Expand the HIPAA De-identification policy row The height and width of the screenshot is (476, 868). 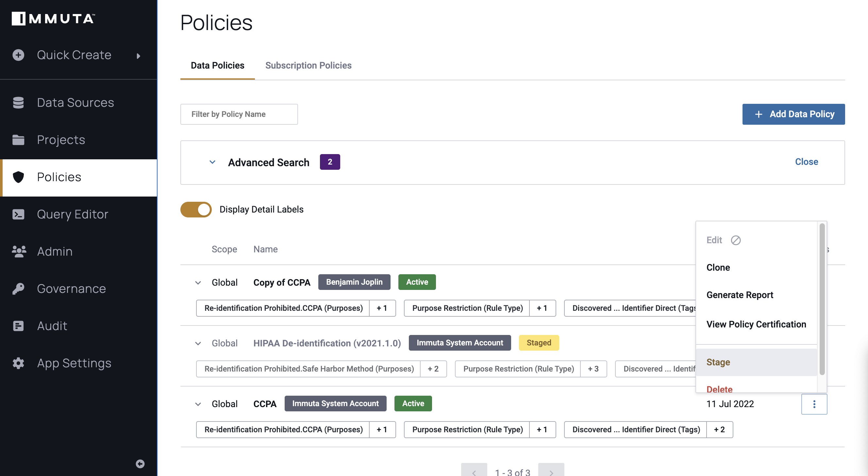pos(198,343)
